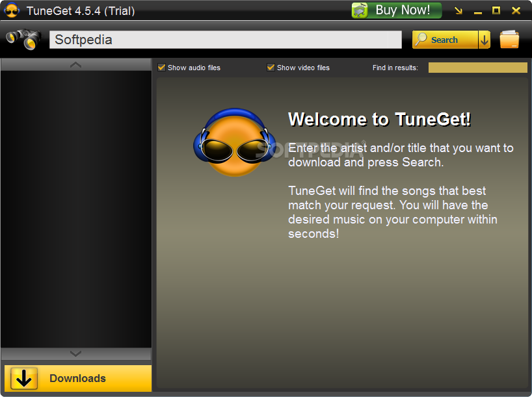Click the up chevron above the left list
The width and height of the screenshot is (532, 397).
(x=75, y=64)
